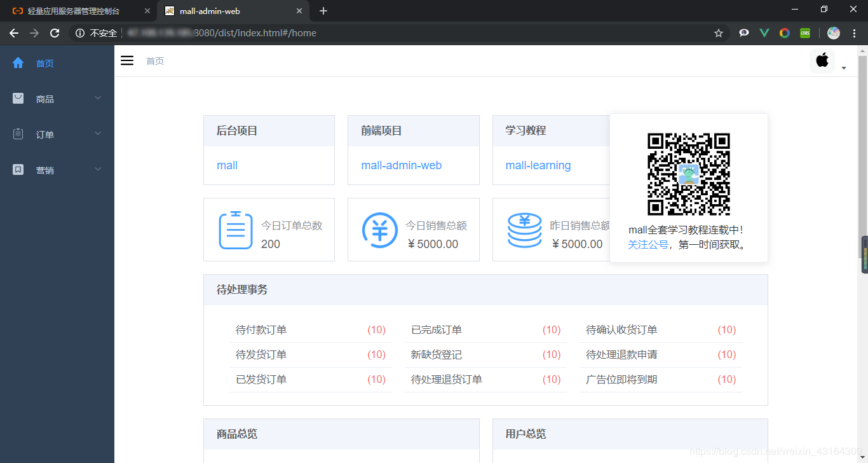Viewport: 868px width, 463px height.
Task: Open the user avatar dropdown arrow
Action: [x=844, y=68]
